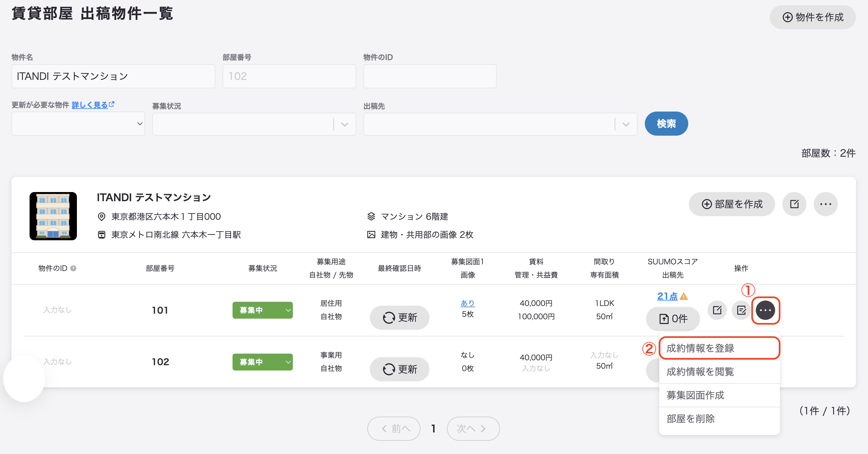Click the building edit icon button
Viewport: 868px width, 454px height.
[794, 204]
